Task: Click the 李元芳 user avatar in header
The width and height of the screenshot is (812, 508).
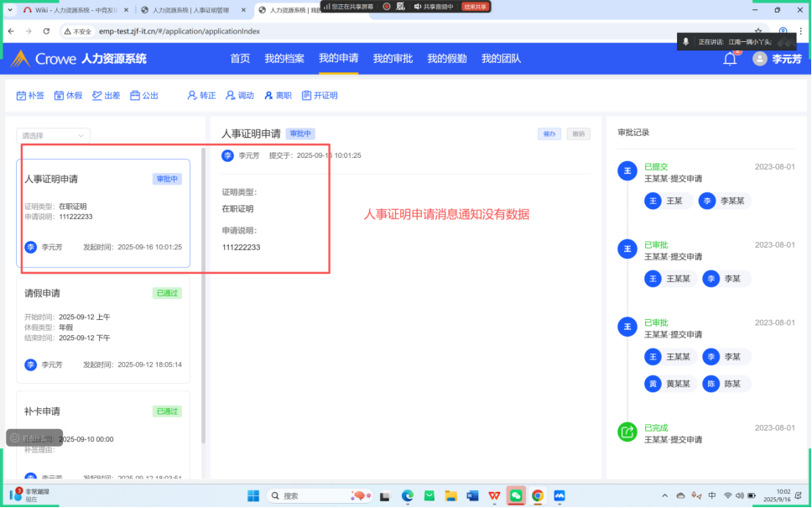Action: (x=760, y=59)
